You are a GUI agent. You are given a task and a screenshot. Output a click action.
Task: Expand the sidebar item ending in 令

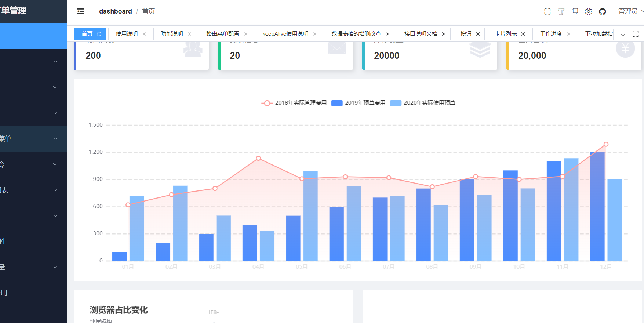(33, 164)
